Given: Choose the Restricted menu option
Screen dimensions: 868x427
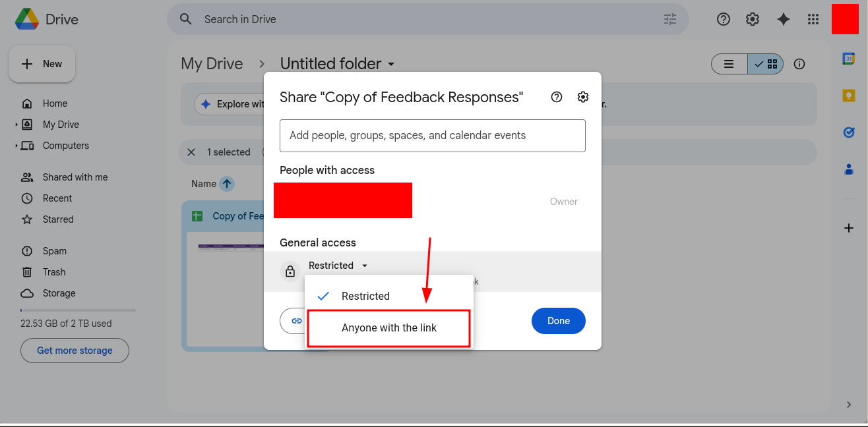Looking at the screenshot, I should click(x=365, y=296).
